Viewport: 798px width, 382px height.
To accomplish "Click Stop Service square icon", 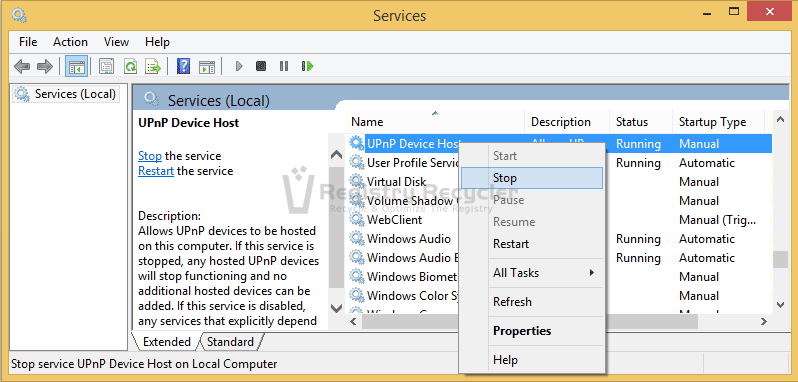I will [261, 66].
